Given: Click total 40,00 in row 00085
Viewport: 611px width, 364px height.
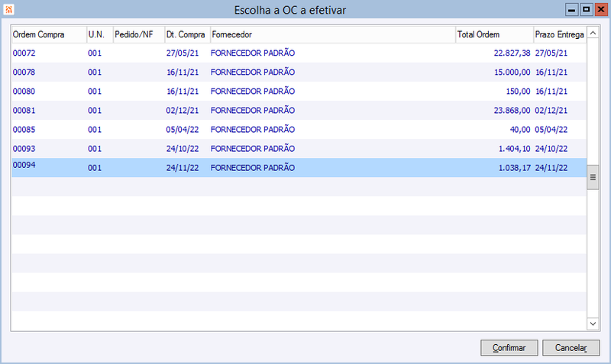Looking at the screenshot, I should 520,129.
